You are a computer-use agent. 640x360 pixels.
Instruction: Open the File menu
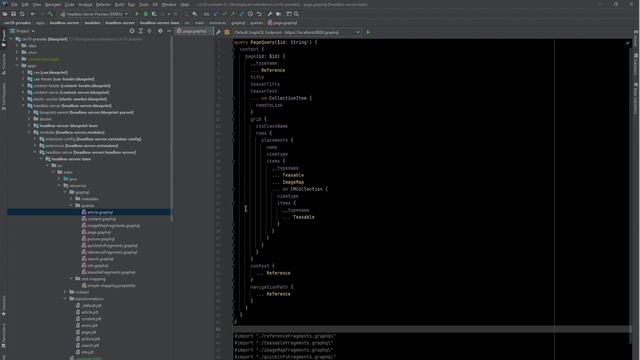(x=14, y=4)
